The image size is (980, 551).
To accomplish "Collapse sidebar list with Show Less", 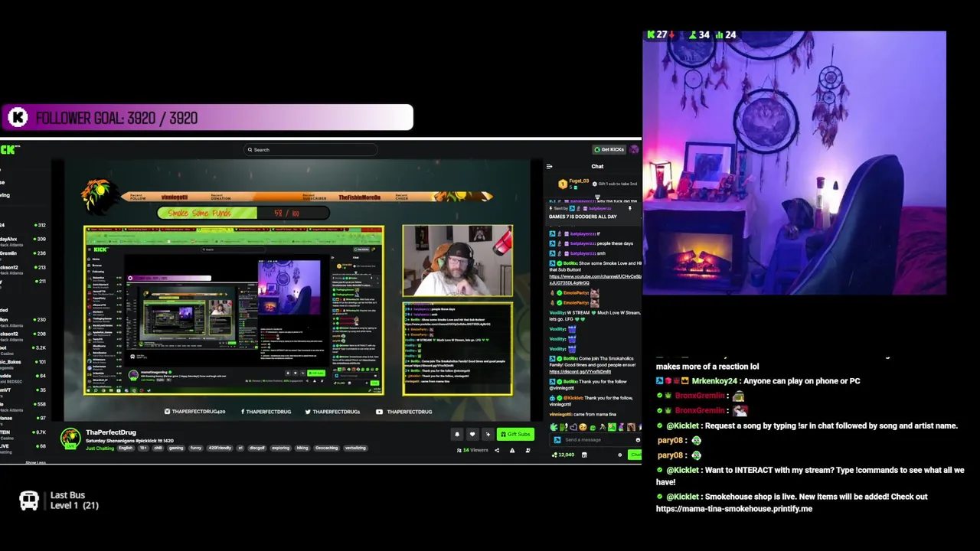I will click(x=35, y=462).
